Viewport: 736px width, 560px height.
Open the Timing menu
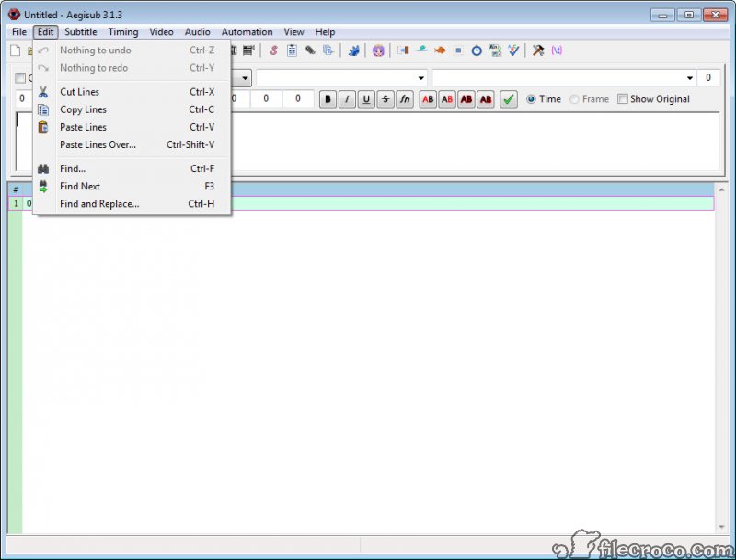[x=123, y=32]
